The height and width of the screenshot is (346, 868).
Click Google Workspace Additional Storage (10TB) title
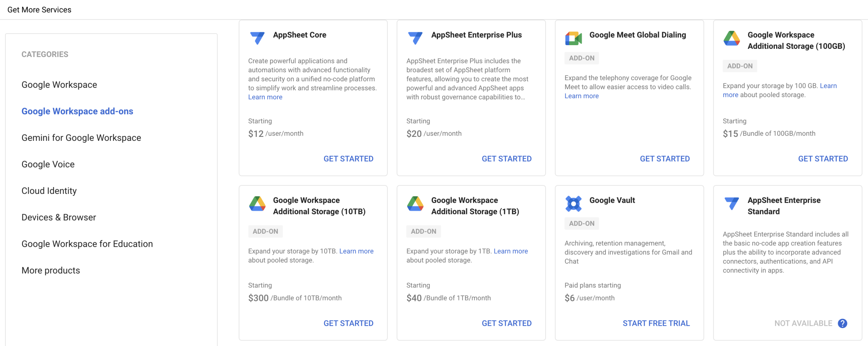[319, 206]
